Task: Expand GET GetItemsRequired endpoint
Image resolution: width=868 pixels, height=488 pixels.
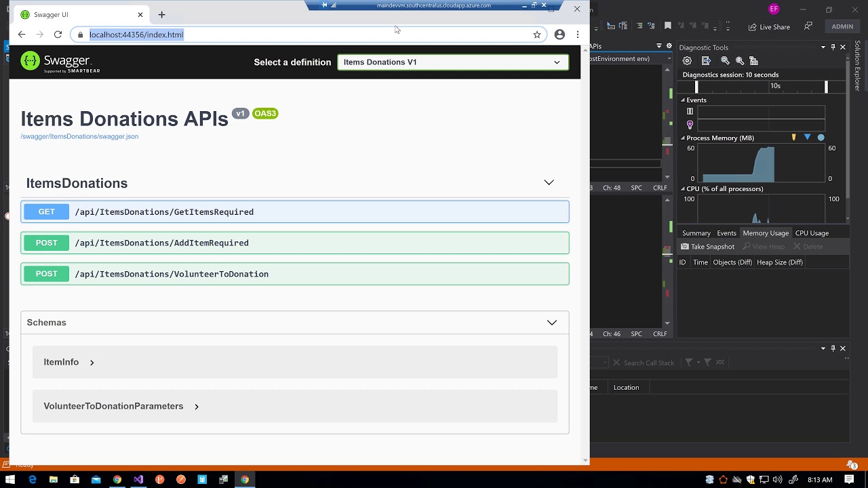Action: click(x=295, y=212)
